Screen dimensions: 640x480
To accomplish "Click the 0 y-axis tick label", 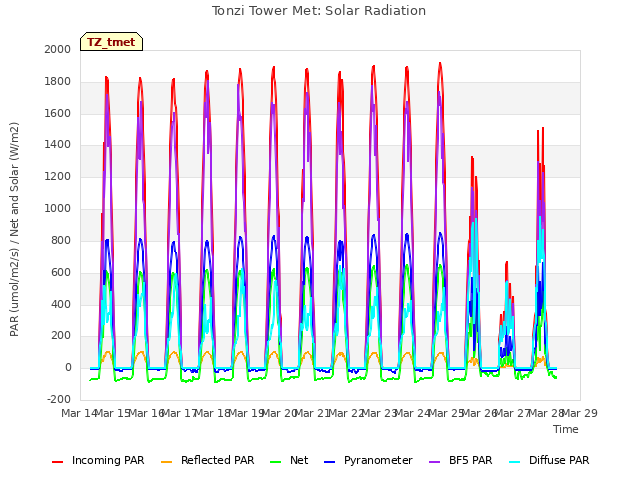I will 68,367.
